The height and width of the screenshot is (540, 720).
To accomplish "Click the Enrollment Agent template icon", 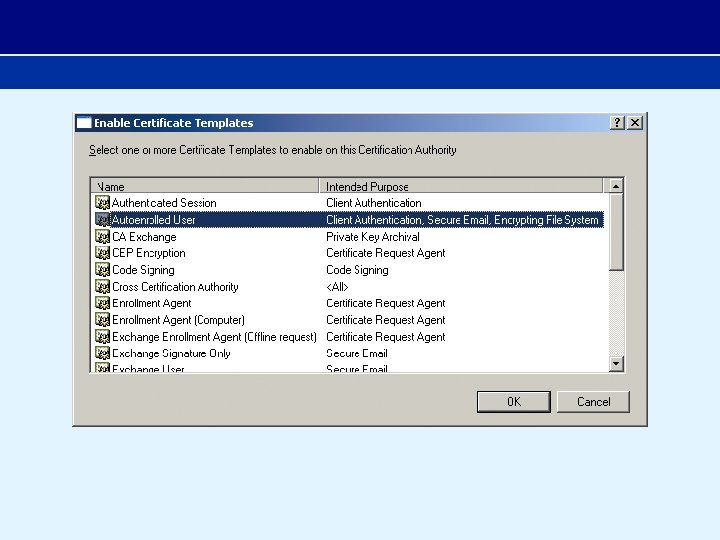I will pyautogui.click(x=102, y=303).
